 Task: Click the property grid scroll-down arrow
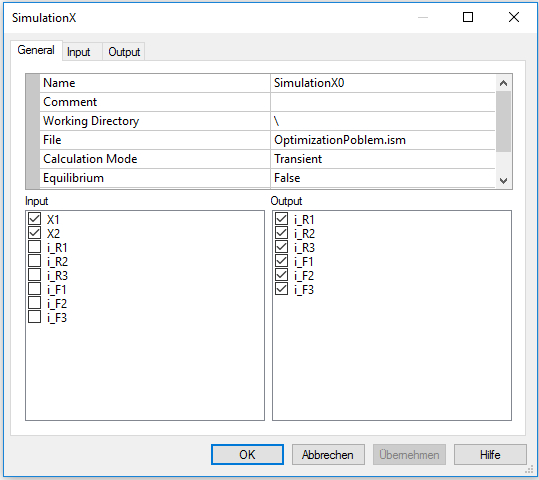coord(504,181)
